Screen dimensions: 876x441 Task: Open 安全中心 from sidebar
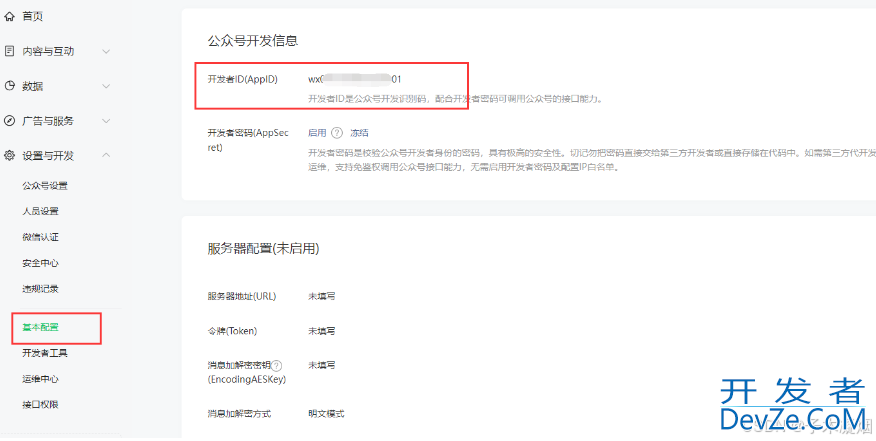(x=40, y=263)
